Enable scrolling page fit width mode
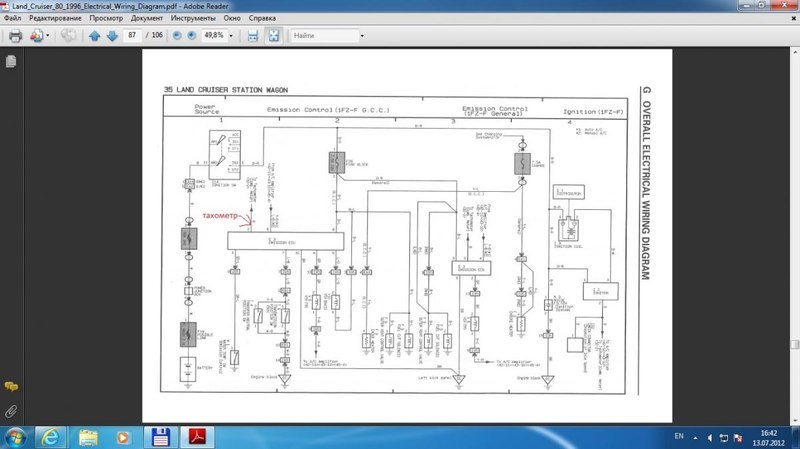800x449 pixels. pyautogui.click(x=253, y=36)
